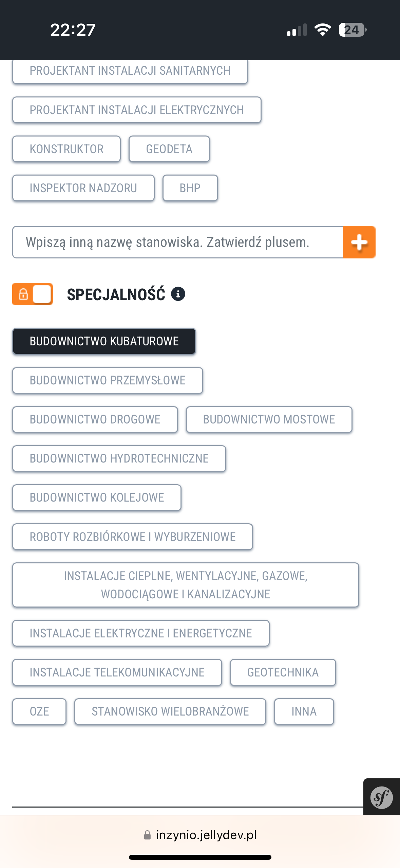
Task: Pick Budownictwo Hydrotechniczne option
Action: (x=119, y=458)
